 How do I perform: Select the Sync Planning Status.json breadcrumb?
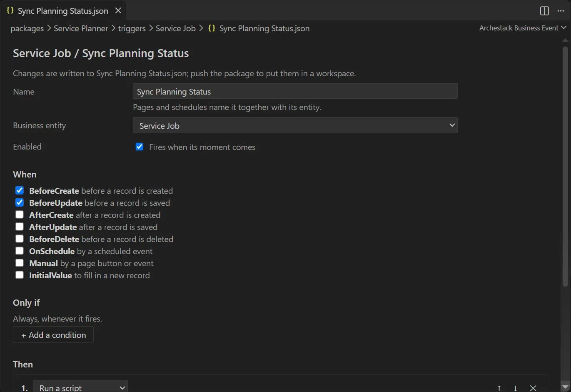264,28
